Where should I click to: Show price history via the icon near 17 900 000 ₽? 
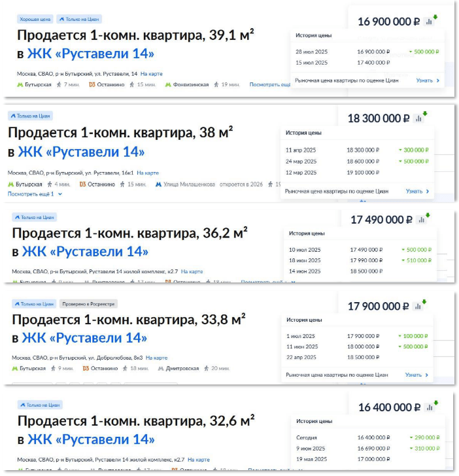(x=420, y=306)
